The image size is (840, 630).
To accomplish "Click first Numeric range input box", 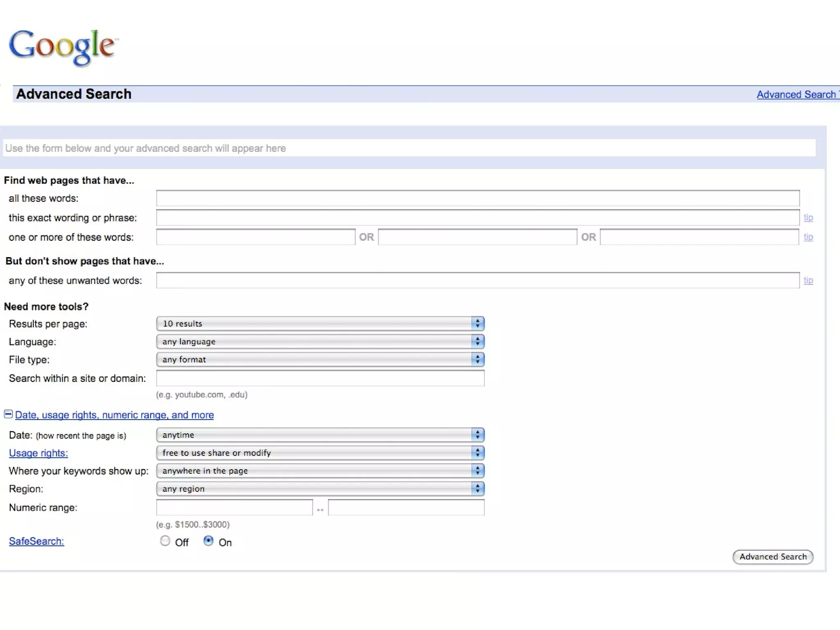I will coord(234,508).
